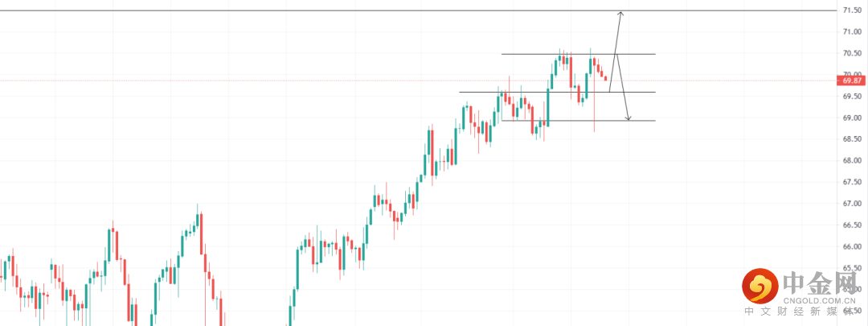Click the 68.00 price axis label

[x=852, y=161]
